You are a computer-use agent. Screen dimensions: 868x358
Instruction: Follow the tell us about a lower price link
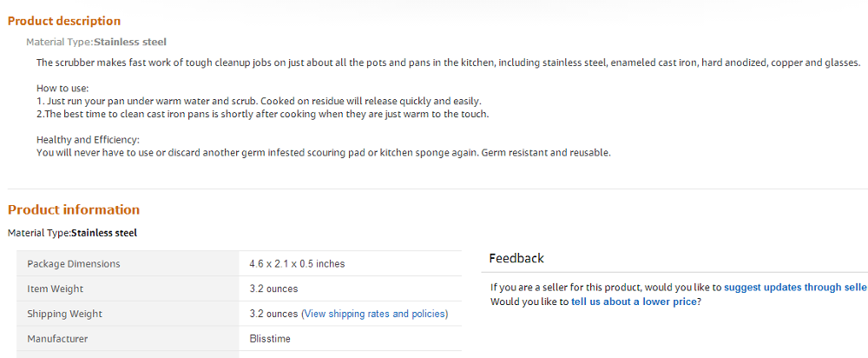coord(634,302)
